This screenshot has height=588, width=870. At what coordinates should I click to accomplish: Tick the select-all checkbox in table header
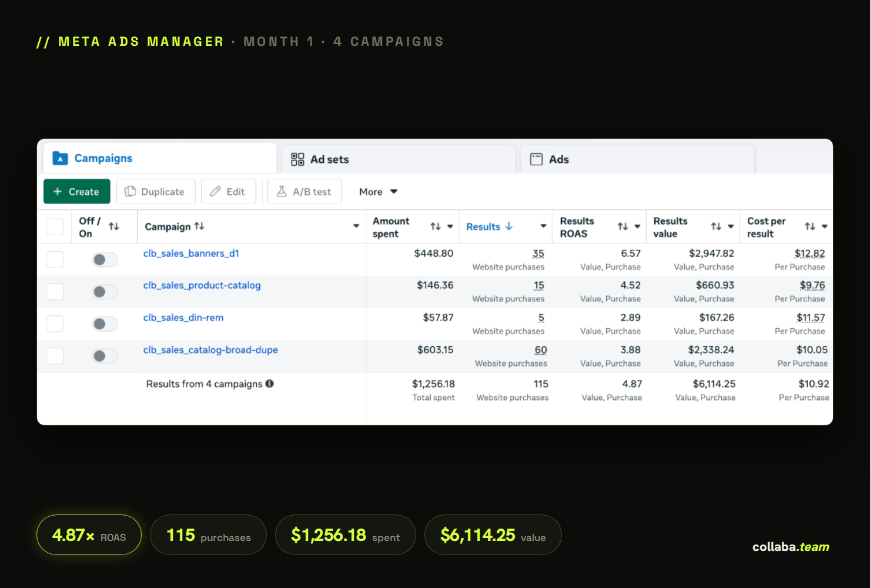[x=55, y=226]
